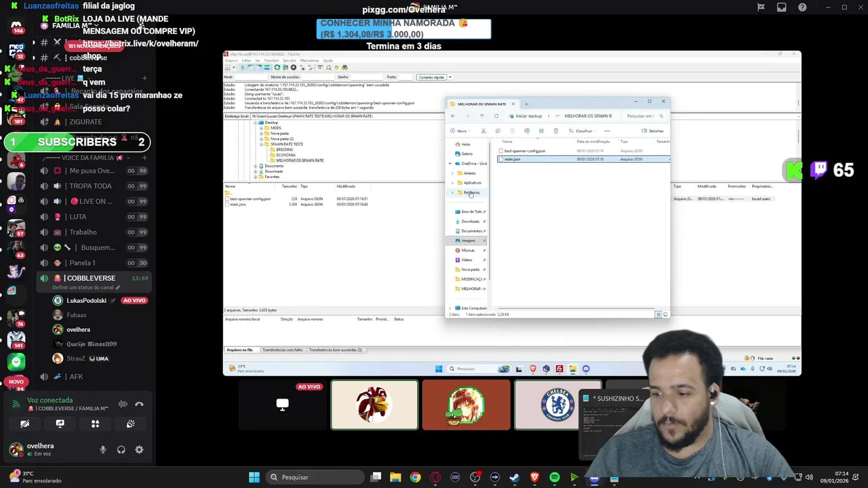Click Novo button in Explorer window

pos(460,131)
